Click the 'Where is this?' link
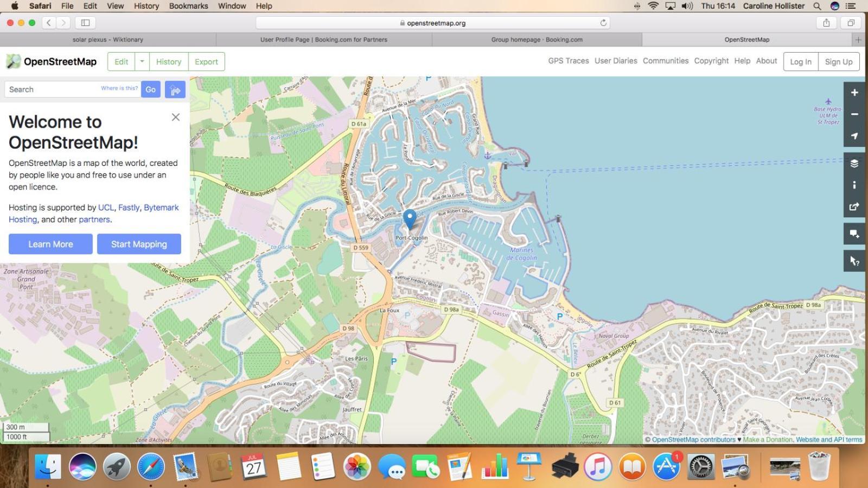 (x=119, y=88)
